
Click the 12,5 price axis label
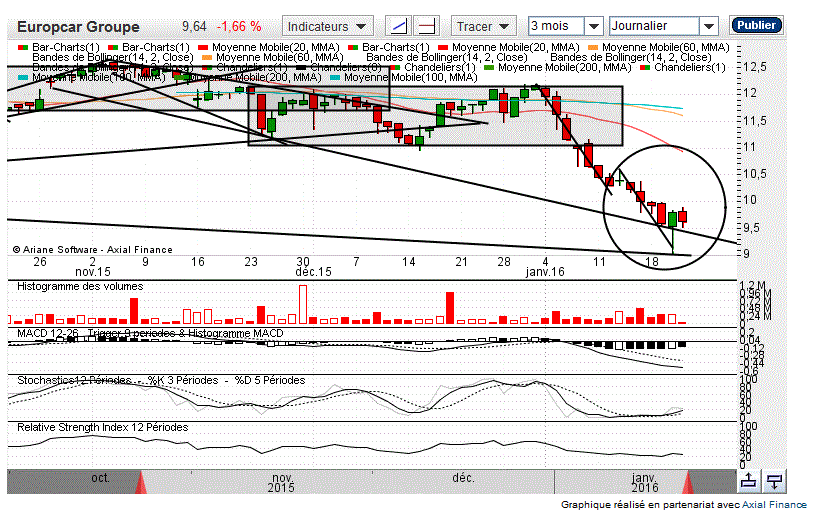tap(754, 67)
